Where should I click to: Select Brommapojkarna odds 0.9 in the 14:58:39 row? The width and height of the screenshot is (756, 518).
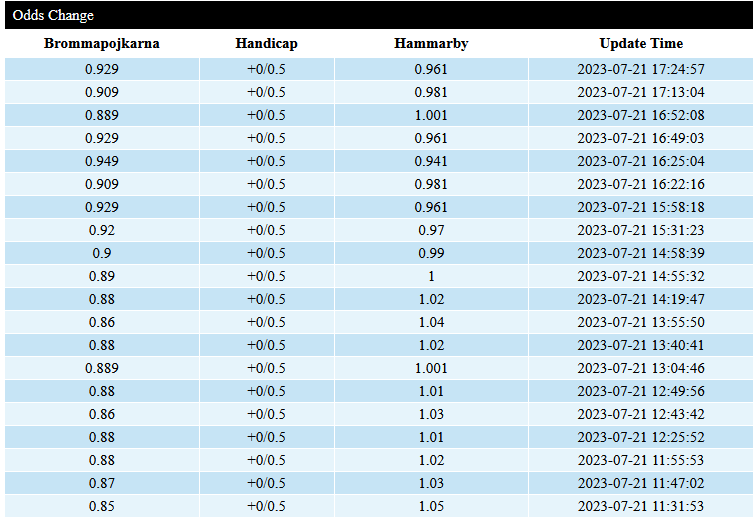(102, 253)
